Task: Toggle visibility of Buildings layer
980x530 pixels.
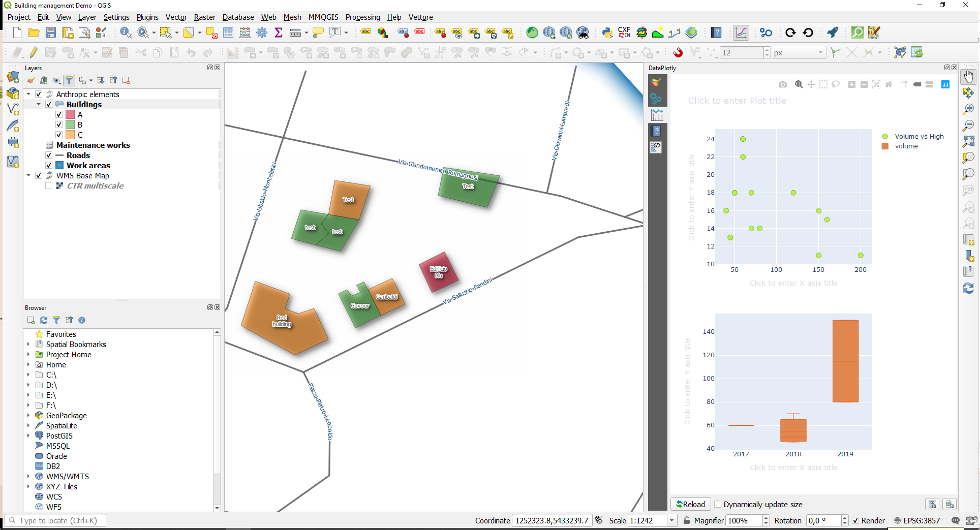Action: [x=49, y=104]
